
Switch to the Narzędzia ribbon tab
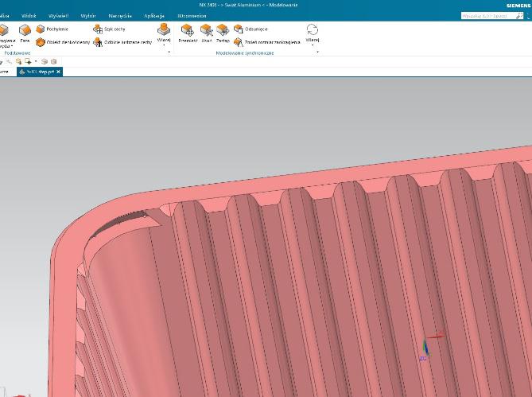tap(119, 15)
